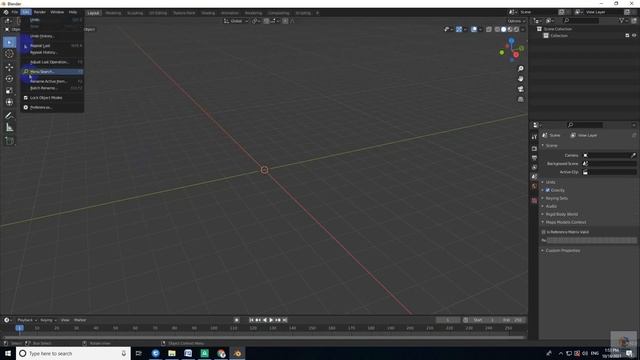
Task: Open the timeline Playback dropdown
Action: click(x=27, y=320)
